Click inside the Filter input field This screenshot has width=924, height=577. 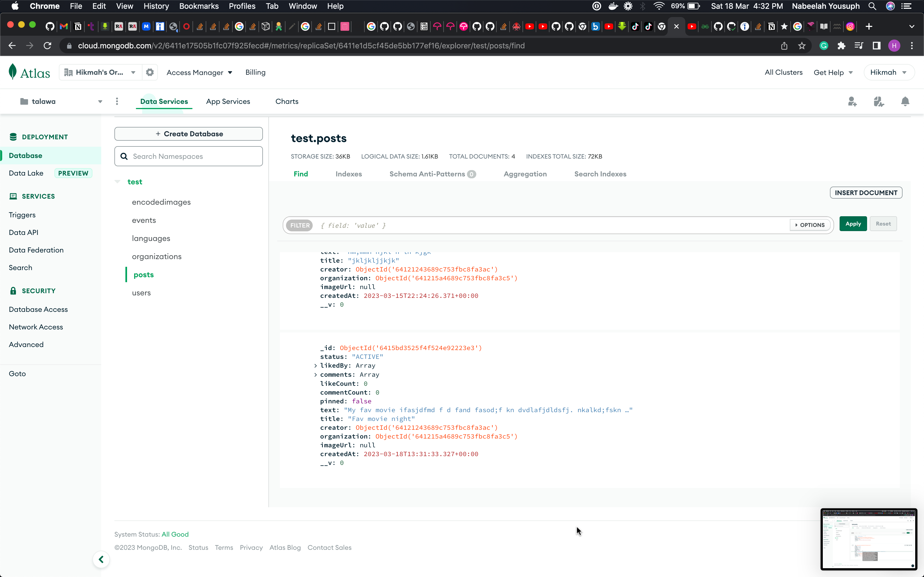point(535,225)
